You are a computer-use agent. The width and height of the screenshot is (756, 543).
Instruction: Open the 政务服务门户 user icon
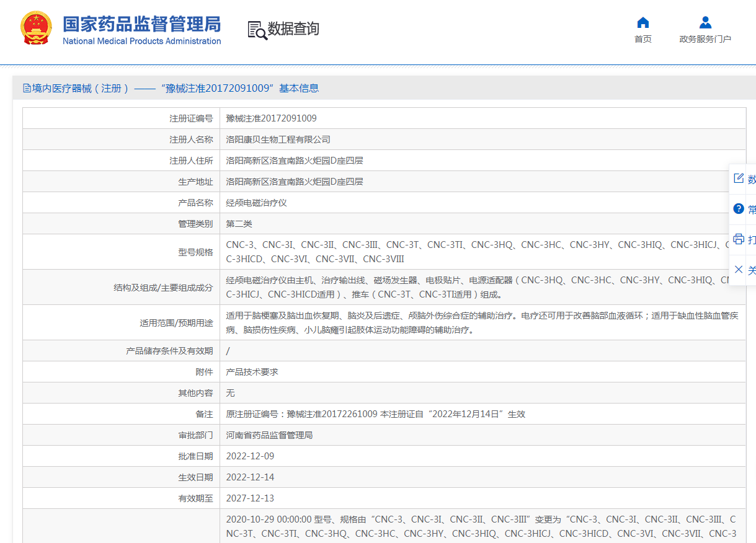click(705, 23)
